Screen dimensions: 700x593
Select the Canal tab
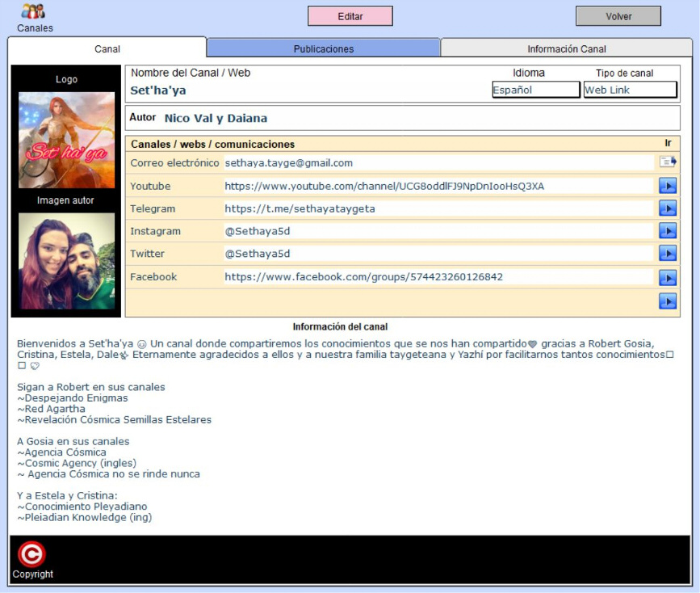tap(107, 48)
